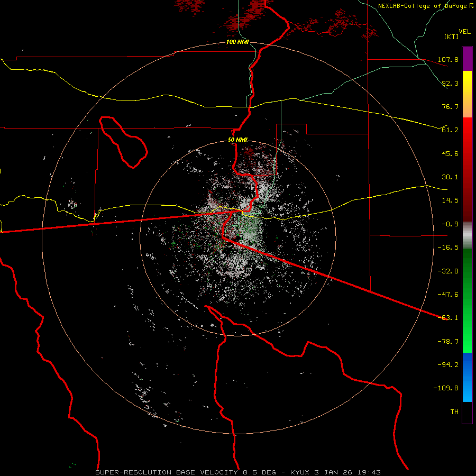The image size is (476, 476).
Task: Click the 92.3 velocity scale value
Action: [x=450, y=83]
